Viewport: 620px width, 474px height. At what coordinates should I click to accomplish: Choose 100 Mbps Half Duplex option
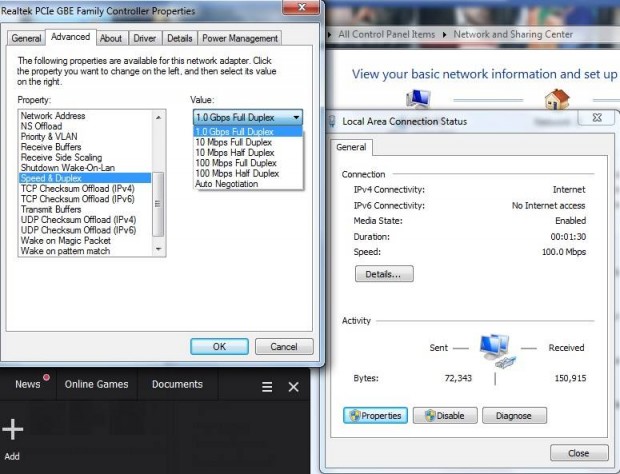248,173
